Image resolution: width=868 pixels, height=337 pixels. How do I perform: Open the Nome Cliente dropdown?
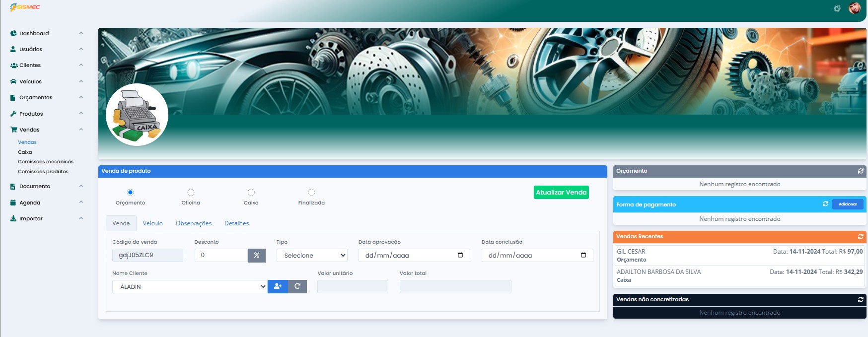coord(190,286)
